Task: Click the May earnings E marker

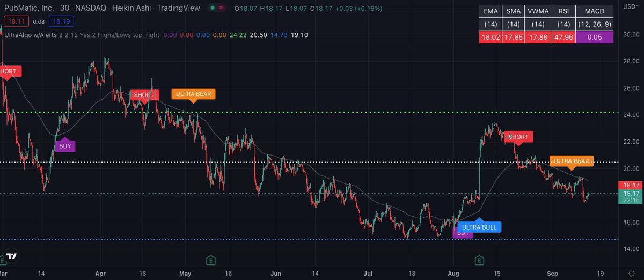Action: (211, 260)
